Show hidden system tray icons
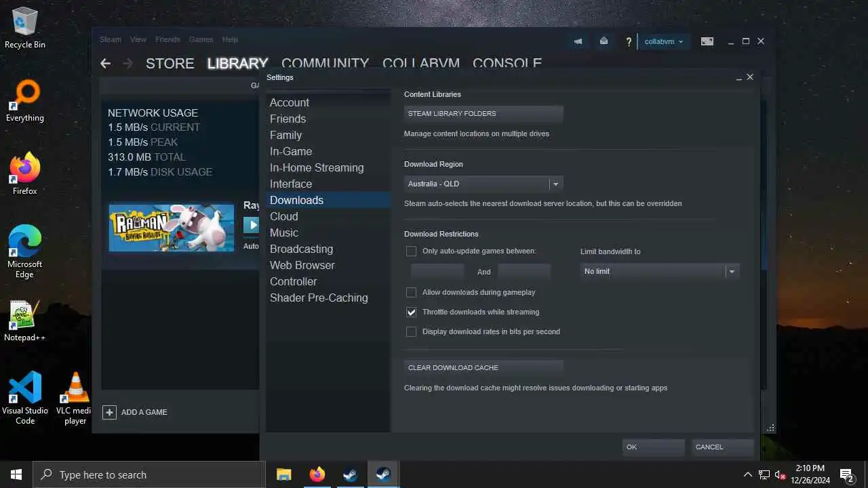This screenshot has width=868, height=488. pyautogui.click(x=748, y=474)
